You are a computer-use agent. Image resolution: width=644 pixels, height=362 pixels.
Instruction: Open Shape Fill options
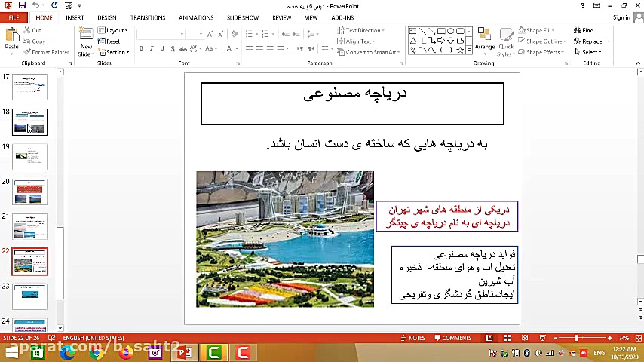pos(537,30)
